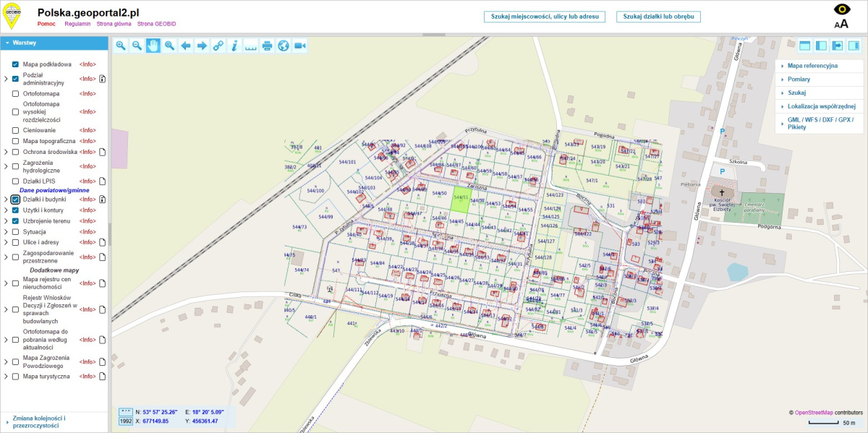Expand the Podział administracyjny layer tree
Viewport: 868px width, 433px height.
(6, 79)
